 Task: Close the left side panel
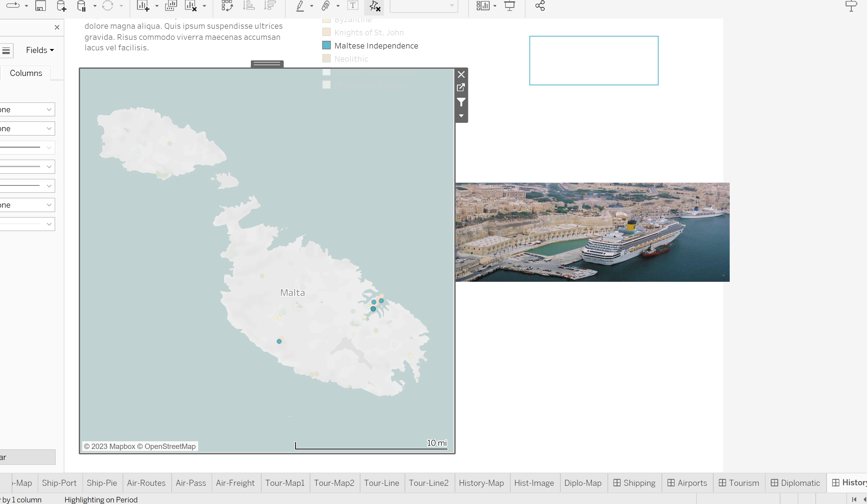point(57,27)
